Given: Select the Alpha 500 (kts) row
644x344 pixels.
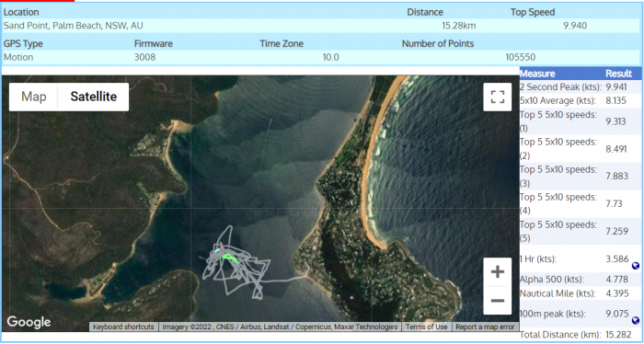Looking at the screenshot, I should tap(581, 280).
